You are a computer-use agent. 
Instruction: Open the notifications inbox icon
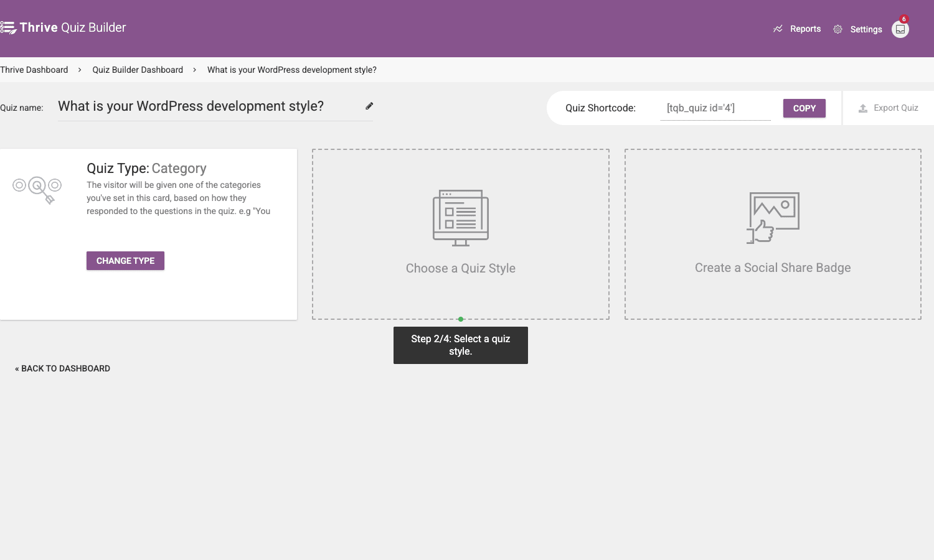pos(900,29)
